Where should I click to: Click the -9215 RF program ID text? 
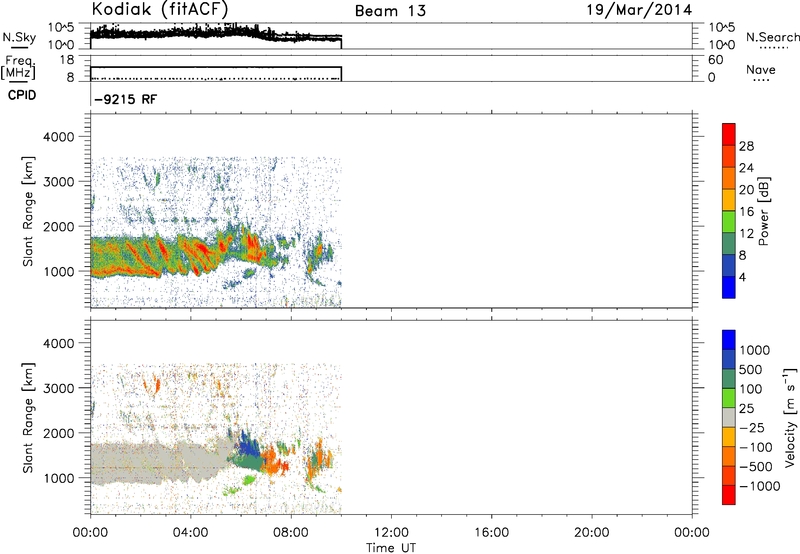[126, 99]
